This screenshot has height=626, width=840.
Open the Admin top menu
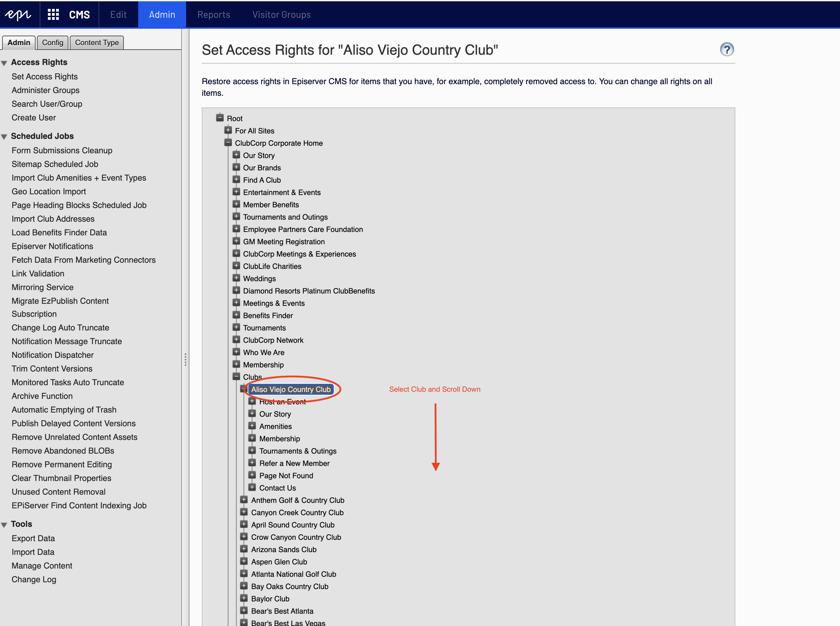point(162,14)
